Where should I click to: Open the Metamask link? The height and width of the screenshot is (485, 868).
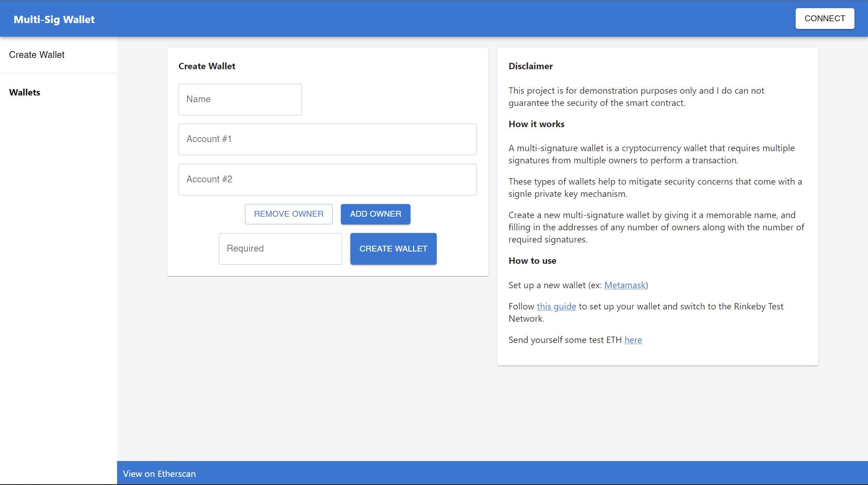[x=625, y=285]
